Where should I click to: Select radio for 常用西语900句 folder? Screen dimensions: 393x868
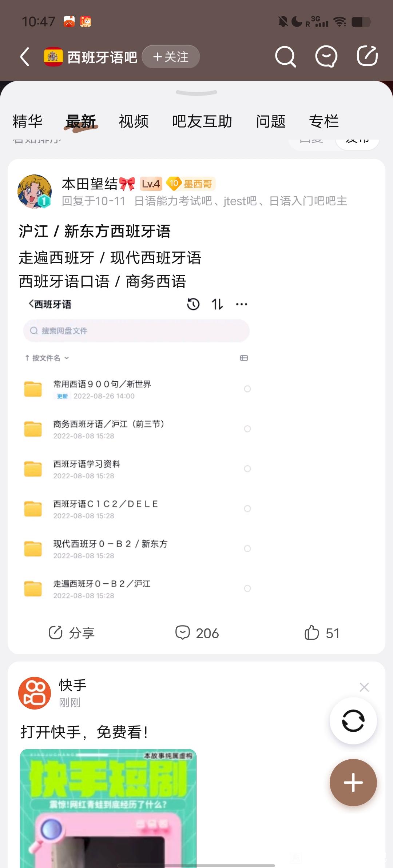(x=247, y=389)
